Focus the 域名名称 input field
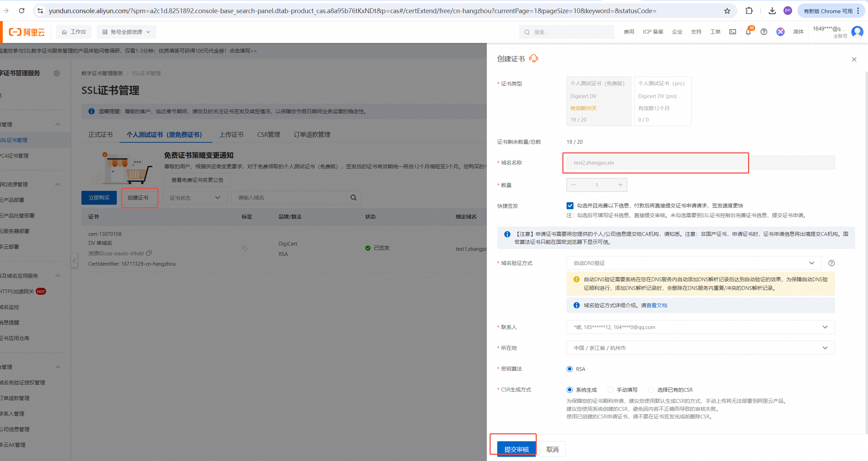The width and height of the screenshot is (868, 461). [x=701, y=163]
